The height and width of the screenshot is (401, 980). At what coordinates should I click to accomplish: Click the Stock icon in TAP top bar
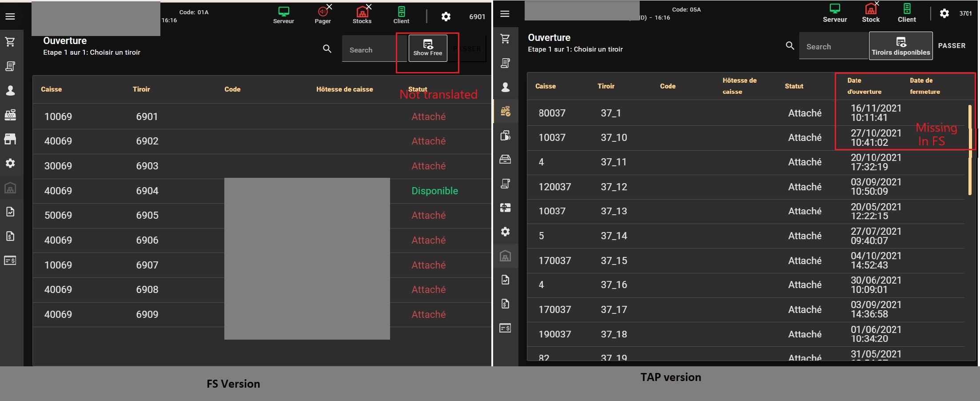[x=871, y=13]
